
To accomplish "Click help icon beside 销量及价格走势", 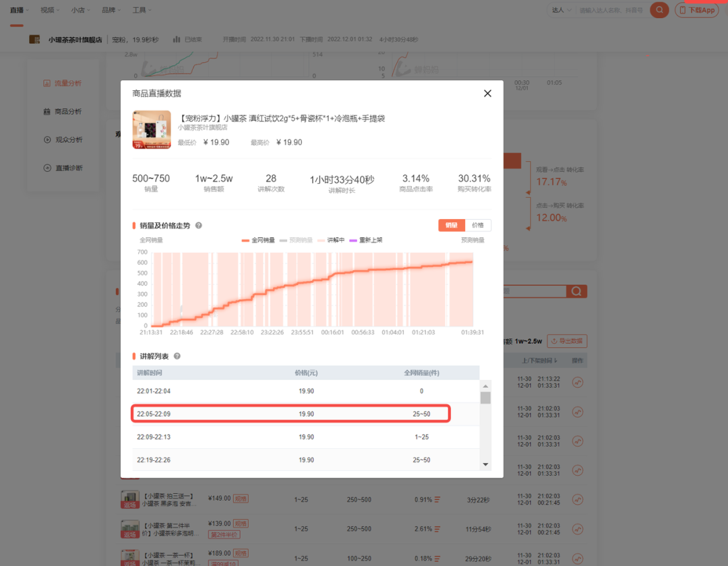I will [x=198, y=226].
